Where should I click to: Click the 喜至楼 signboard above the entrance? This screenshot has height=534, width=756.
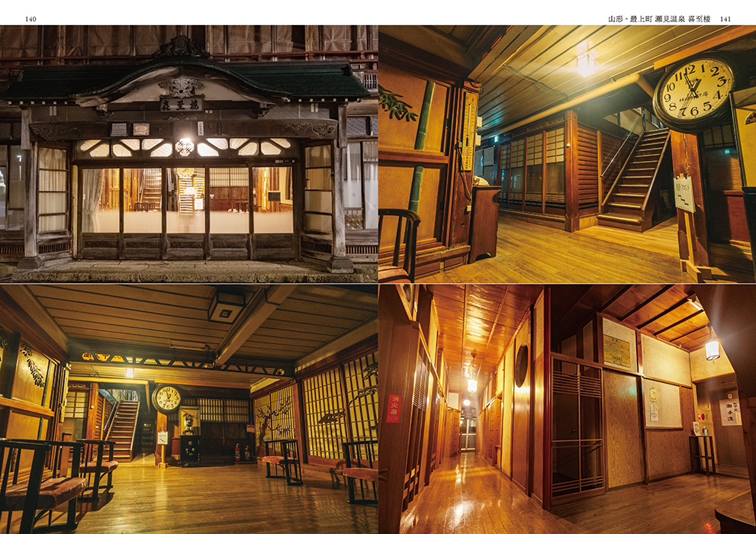click(182, 105)
